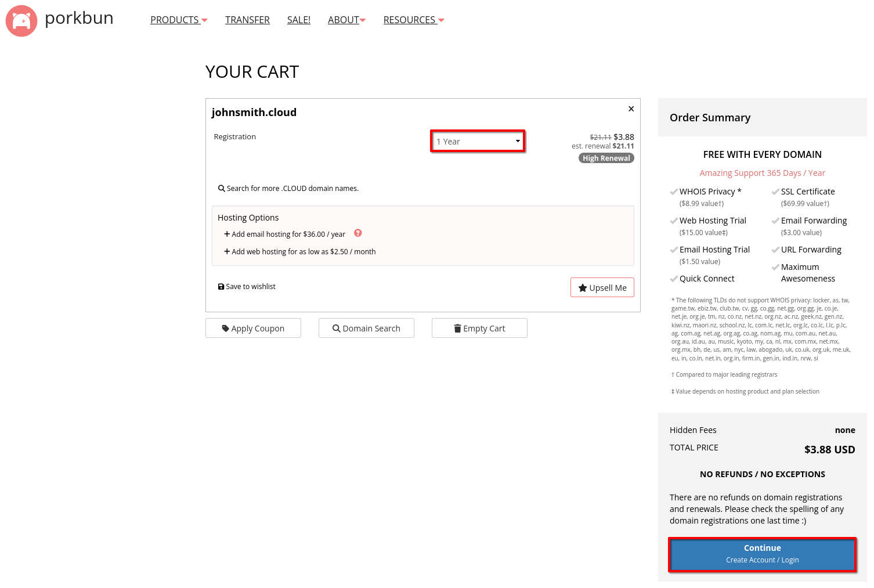
Task: Click the "Order Summary" heading
Action: [710, 118]
